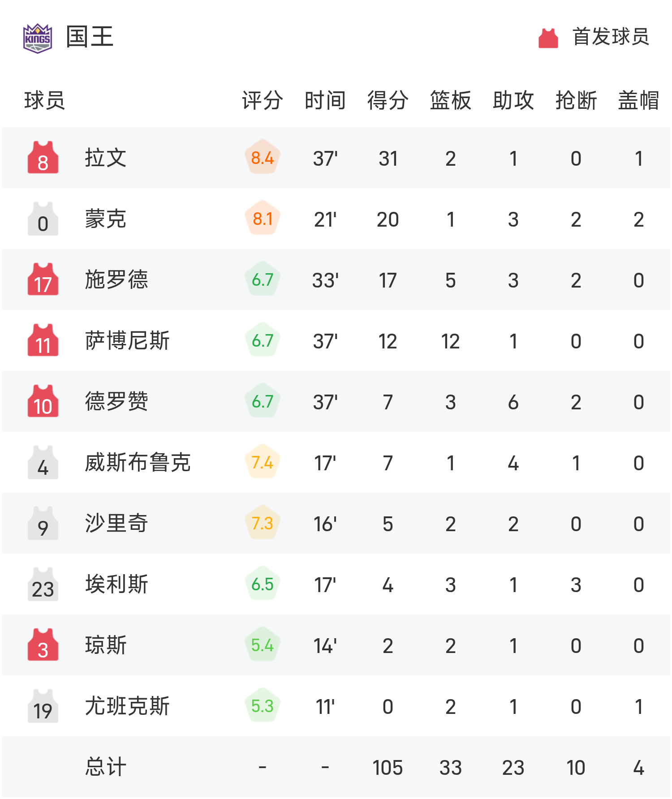Click the gray number 0 jersey icon
The image size is (672, 799).
(43, 219)
